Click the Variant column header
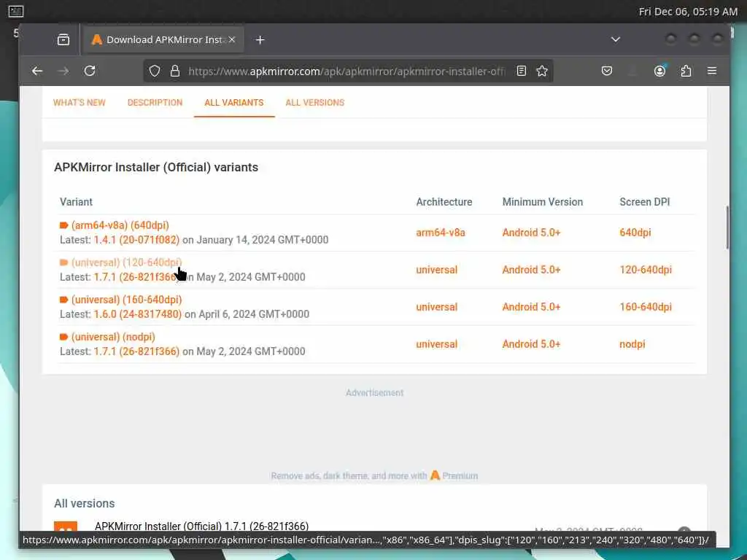Image resolution: width=747 pixels, height=560 pixels. pyautogui.click(x=76, y=202)
